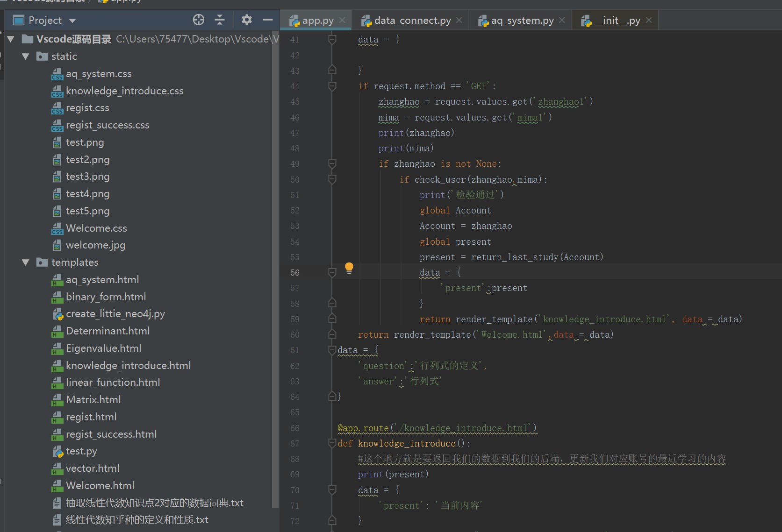This screenshot has width=782, height=532.
Task: Select linear_function.html template
Action: pyautogui.click(x=113, y=383)
